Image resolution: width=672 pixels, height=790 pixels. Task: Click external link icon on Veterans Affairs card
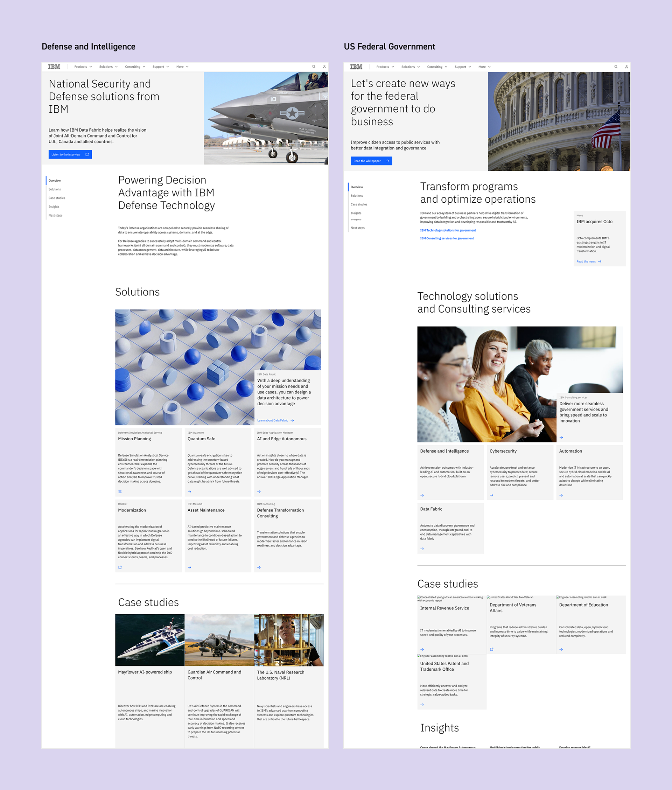[491, 649]
